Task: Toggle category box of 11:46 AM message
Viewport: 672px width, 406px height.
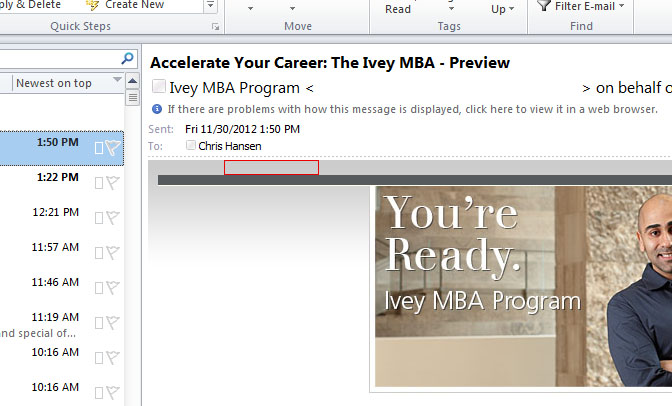Action: pyautogui.click(x=99, y=288)
